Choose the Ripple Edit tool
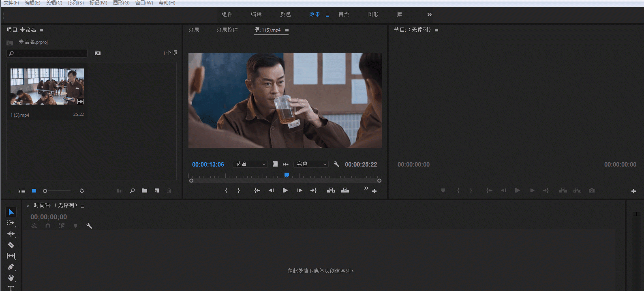The height and width of the screenshot is (291, 644). point(11,234)
